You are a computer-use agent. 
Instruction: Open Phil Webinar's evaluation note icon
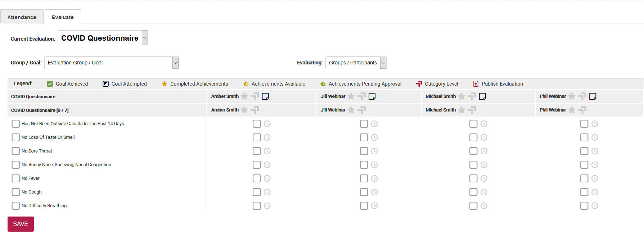pyautogui.click(x=593, y=96)
